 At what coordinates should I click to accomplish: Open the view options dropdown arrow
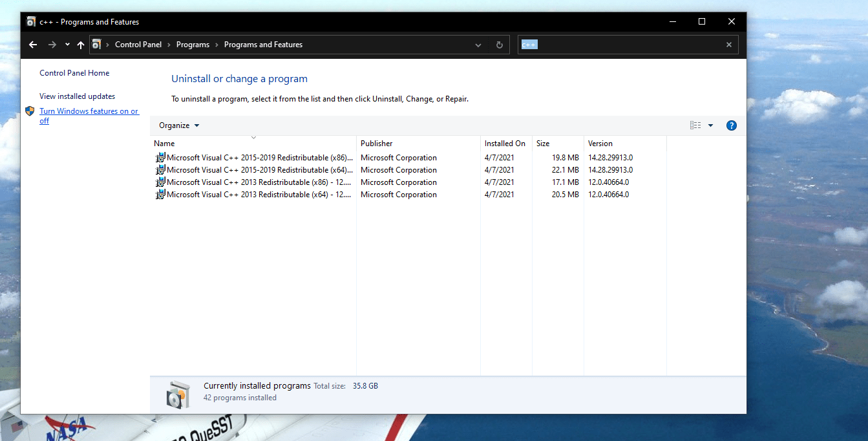pos(710,125)
